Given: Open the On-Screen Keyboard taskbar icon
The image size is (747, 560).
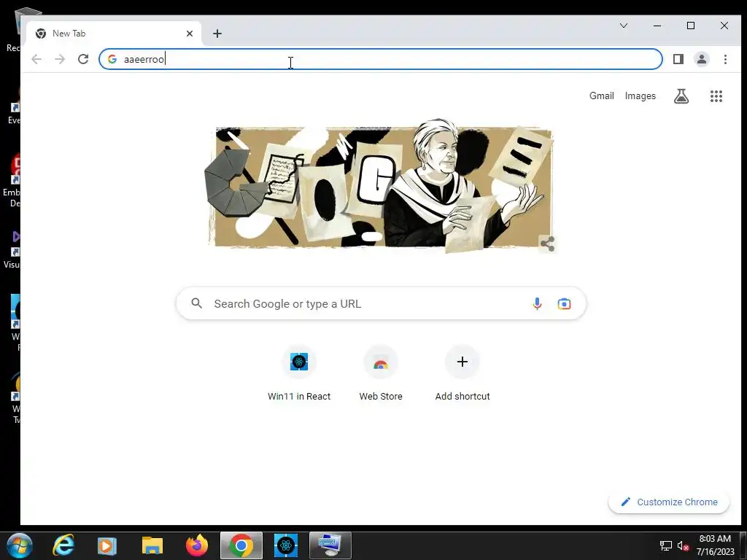Looking at the screenshot, I should click(x=330, y=545).
